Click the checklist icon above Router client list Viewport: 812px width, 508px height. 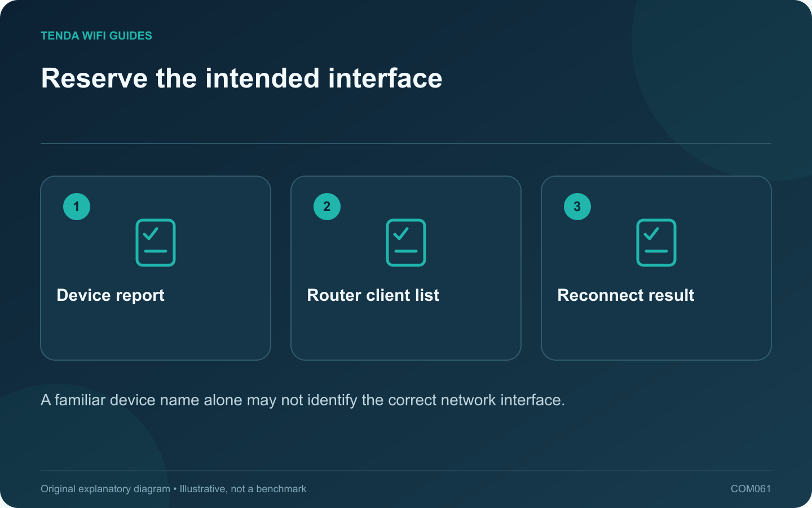point(406,243)
